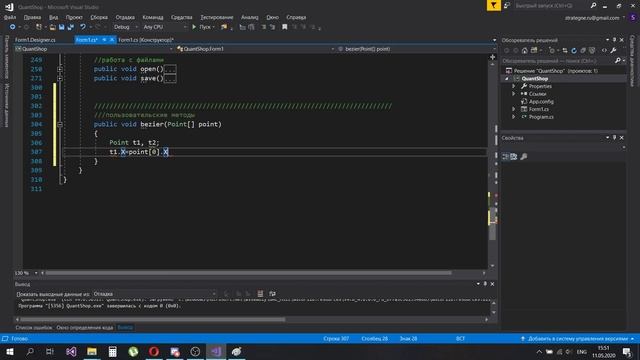Close the active Form1.cs tab
The width and height of the screenshot is (640, 360).
112,40
